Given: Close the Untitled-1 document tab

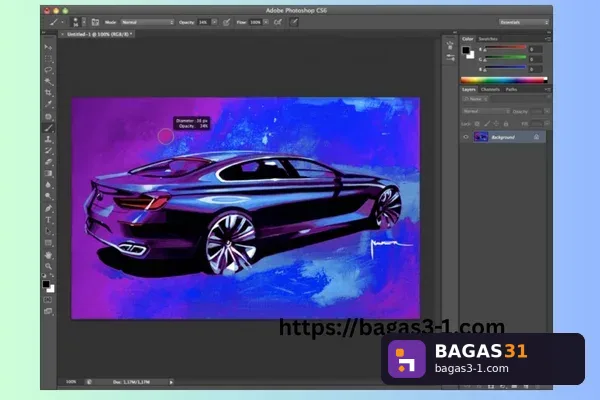Looking at the screenshot, I should click(x=62, y=34).
